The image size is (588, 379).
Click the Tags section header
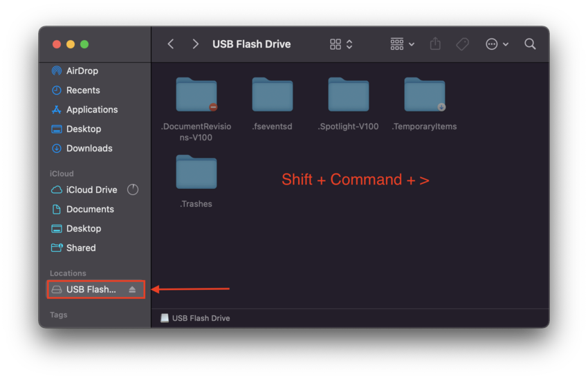click(59, 315)
